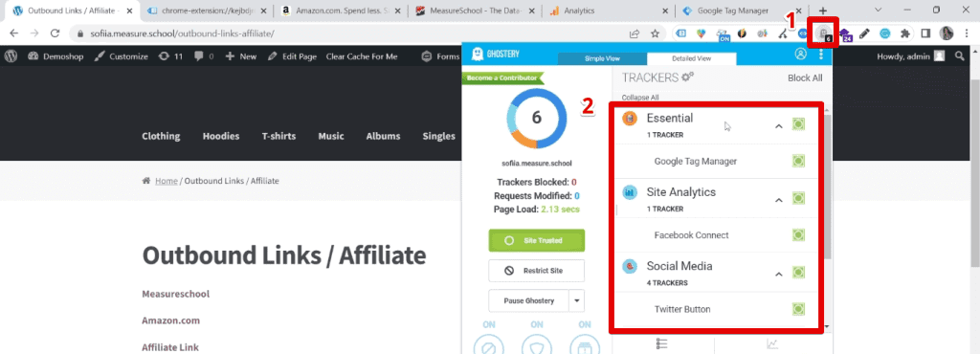The image size is (980, 354).
Task: Toggle block checkbox for Facebook Connect
Action: [798, 235]
